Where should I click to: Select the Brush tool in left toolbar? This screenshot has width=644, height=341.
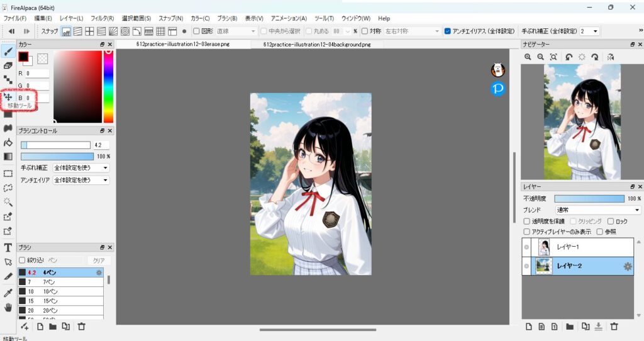point(8,52)
